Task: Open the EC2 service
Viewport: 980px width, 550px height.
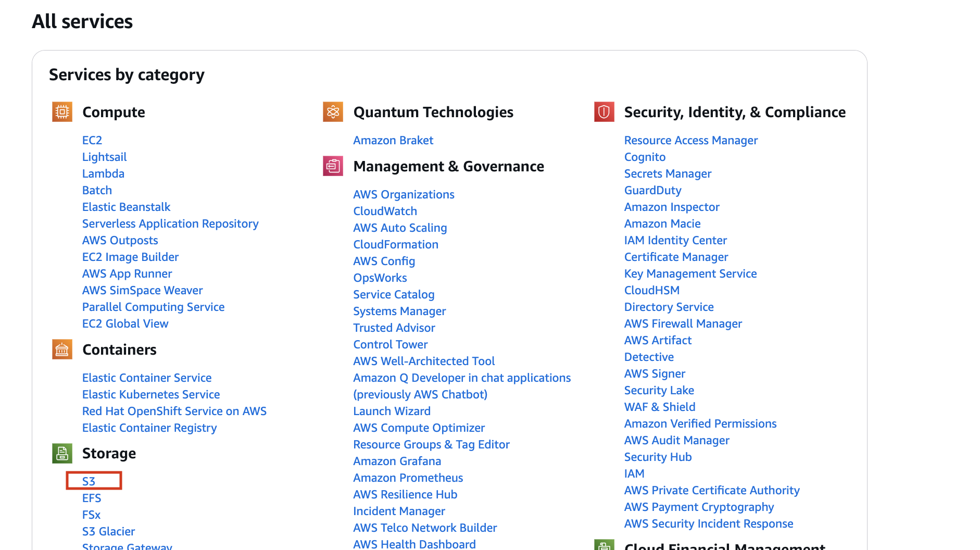Action: click(x=92, y=140)
